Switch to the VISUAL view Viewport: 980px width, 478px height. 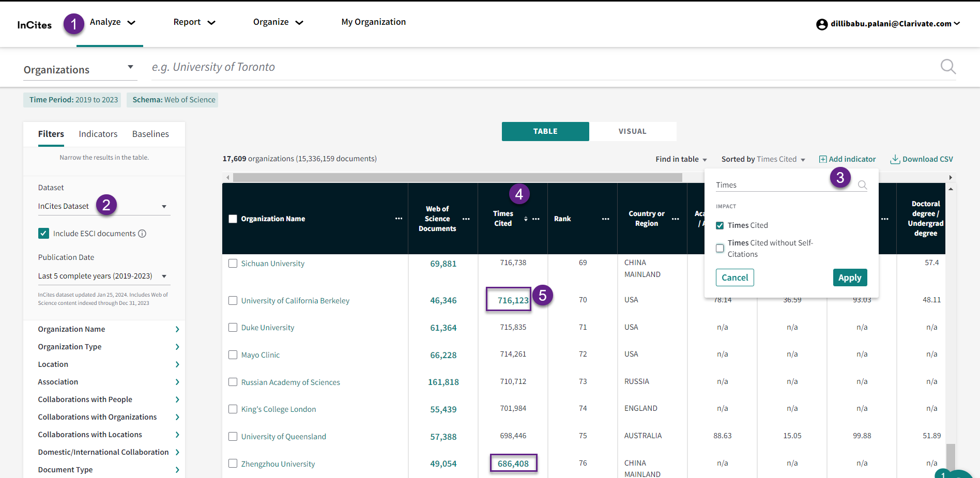point(633,131)
